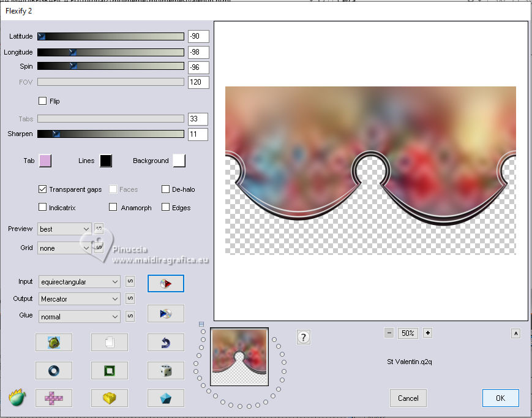Screen dimensions: 532x418
Task: Open the Glue mode dropdown
Action: pos(80,316)
